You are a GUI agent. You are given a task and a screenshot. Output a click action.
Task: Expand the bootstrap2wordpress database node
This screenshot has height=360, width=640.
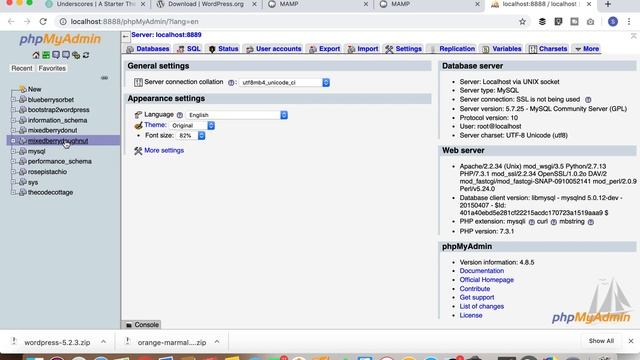(x=13, y=110)
